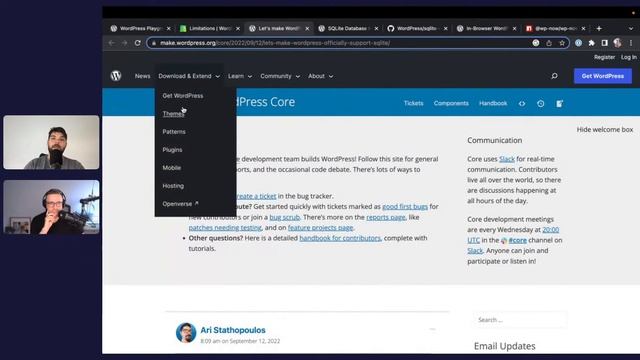Reload the current page
Viewport: 640px width, 360px height.
pos(138,43)
